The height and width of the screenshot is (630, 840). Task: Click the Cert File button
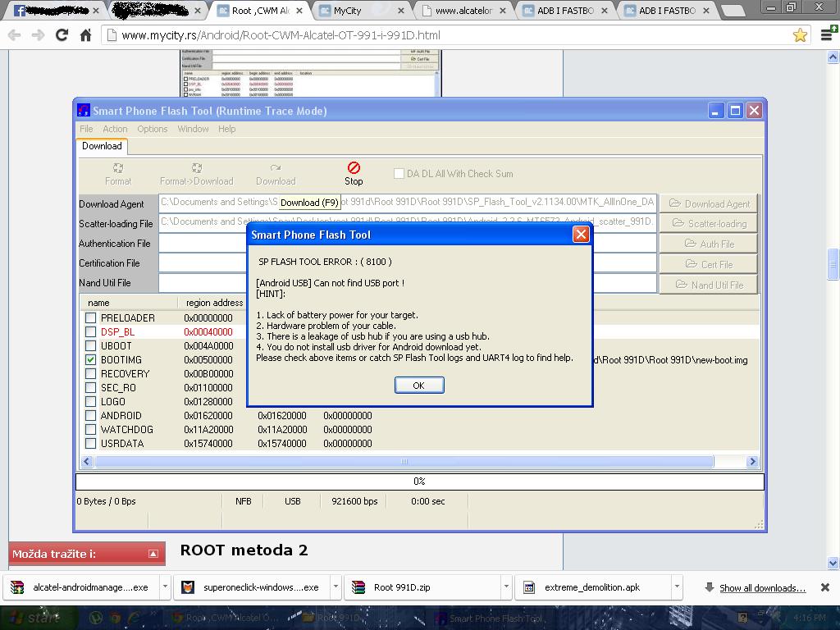[708, 264]
